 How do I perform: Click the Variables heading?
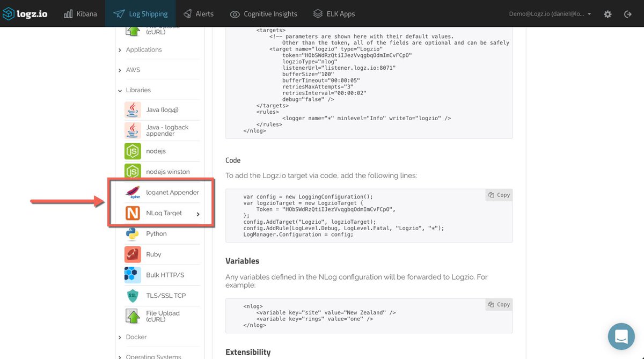click(x=243, y=261)
